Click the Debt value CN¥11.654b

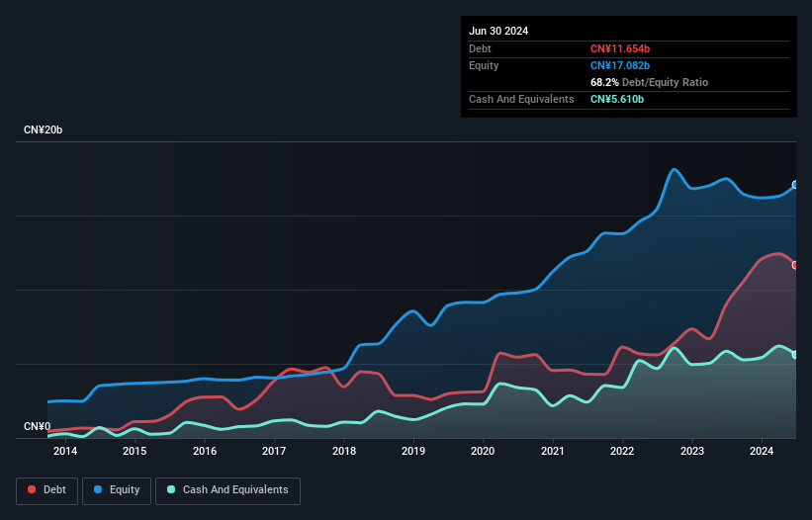(620, 48)
